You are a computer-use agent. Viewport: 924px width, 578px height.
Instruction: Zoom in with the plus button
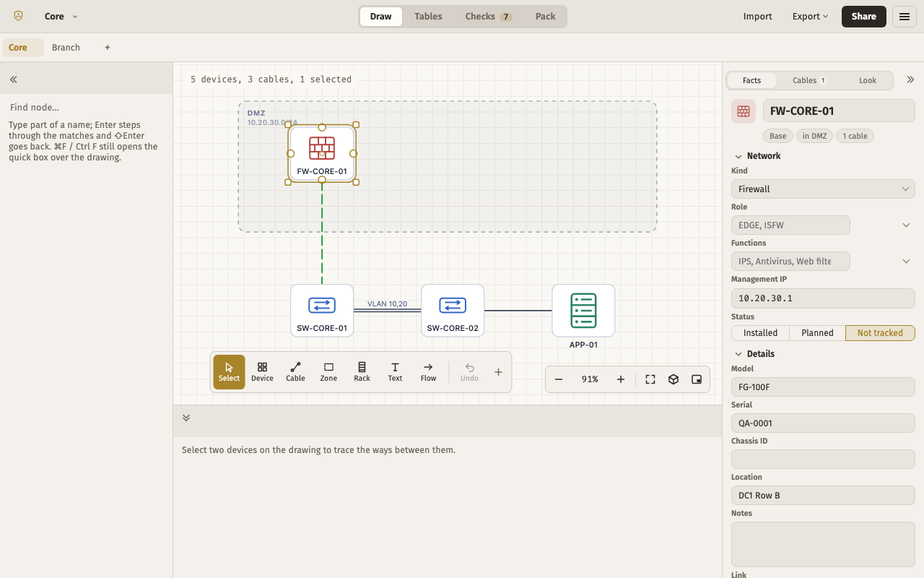pos(621,379)
